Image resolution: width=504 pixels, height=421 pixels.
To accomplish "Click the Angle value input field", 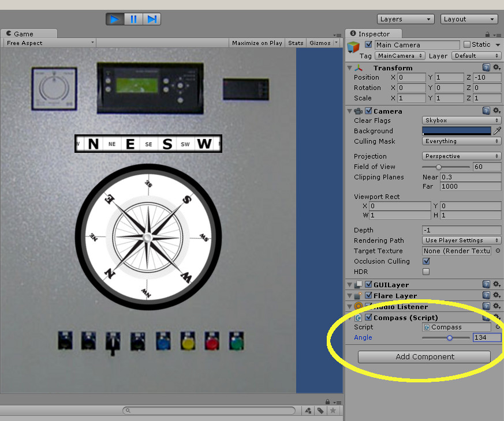I will [487, 337].
